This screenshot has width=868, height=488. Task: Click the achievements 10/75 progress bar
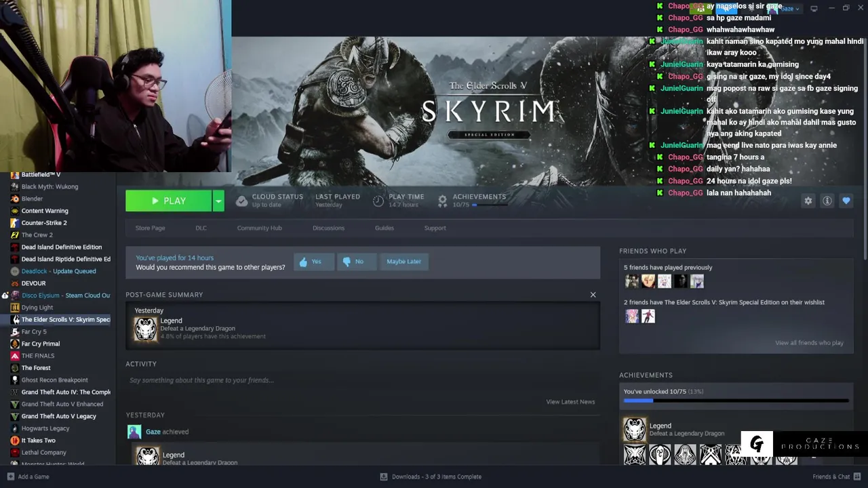(x=736, y=401)
